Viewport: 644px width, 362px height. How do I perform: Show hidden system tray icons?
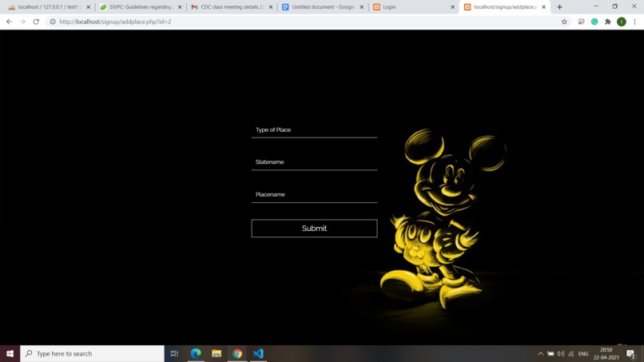pos(540,354)
